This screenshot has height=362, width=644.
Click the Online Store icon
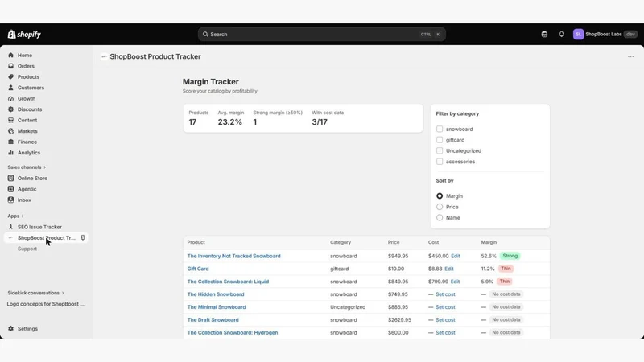[x=10, y=178]
